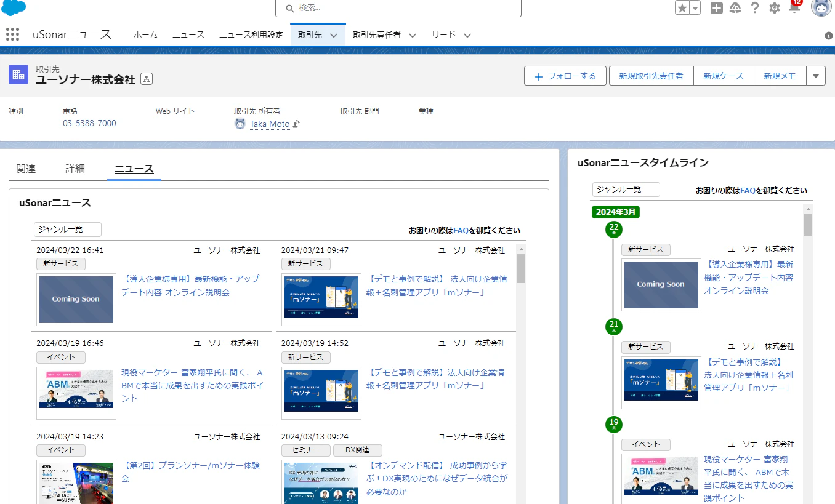The image size is (835, 504).
Task: Open the setup gear icon
Action: tap(775, 8)
